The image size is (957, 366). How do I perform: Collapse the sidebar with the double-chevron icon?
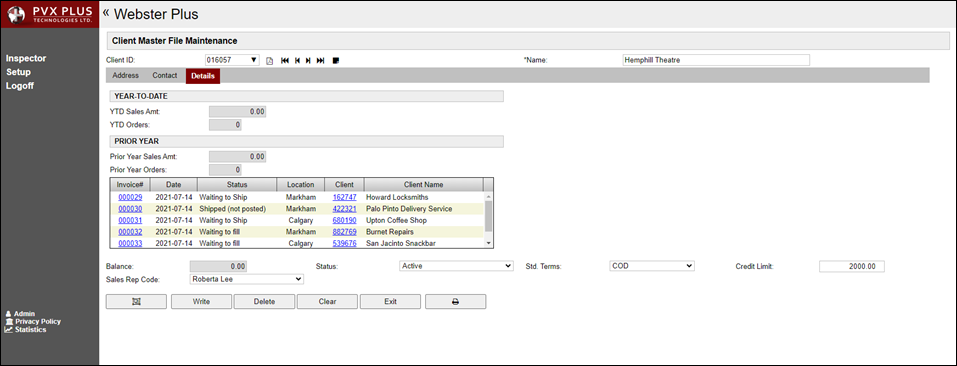[x=106, y=13]
